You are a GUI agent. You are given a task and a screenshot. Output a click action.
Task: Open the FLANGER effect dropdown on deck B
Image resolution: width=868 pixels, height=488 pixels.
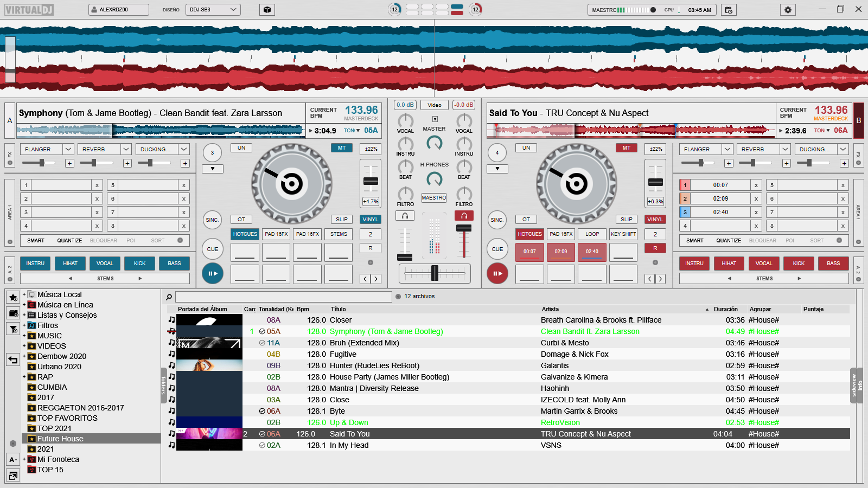(727, 149)
